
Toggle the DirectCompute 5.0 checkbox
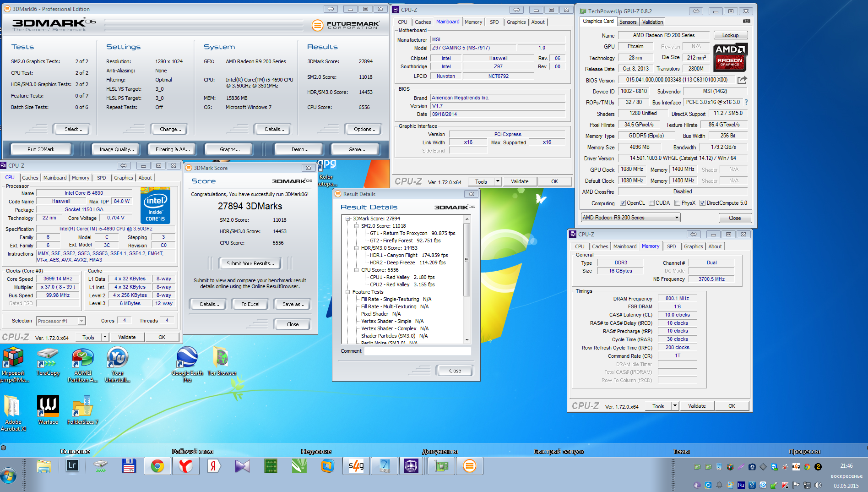tap(702, 203)
